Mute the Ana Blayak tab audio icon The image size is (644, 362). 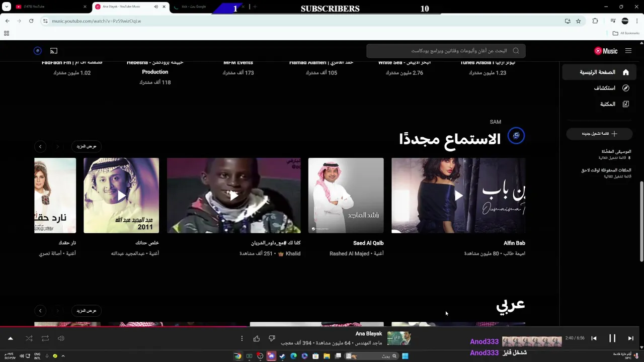[x=156, y=7]
